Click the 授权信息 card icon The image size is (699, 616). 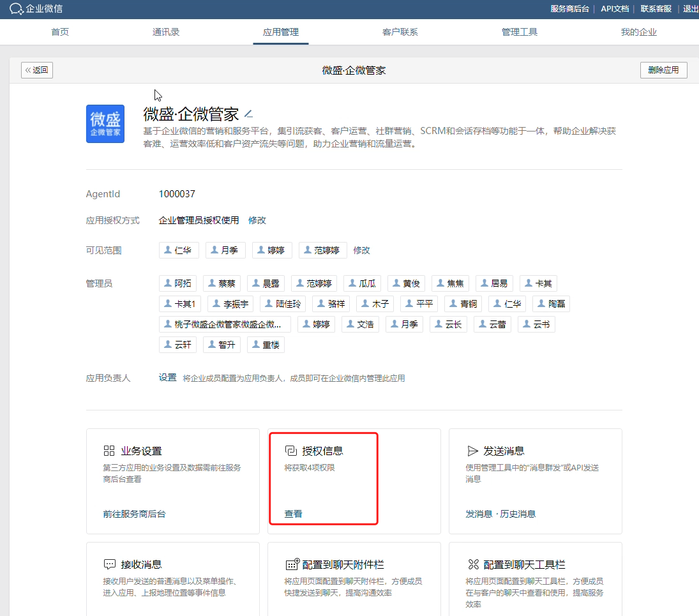click(x=290, y=451)
